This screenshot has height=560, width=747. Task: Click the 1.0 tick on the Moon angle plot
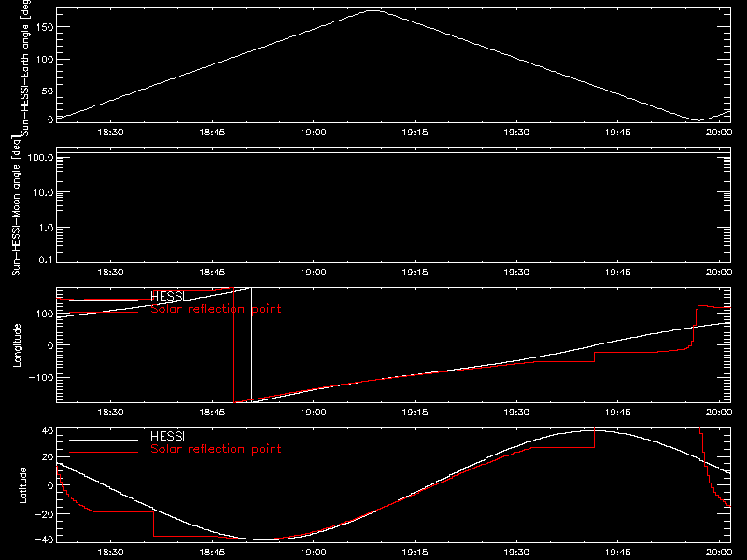pos(46,228)
